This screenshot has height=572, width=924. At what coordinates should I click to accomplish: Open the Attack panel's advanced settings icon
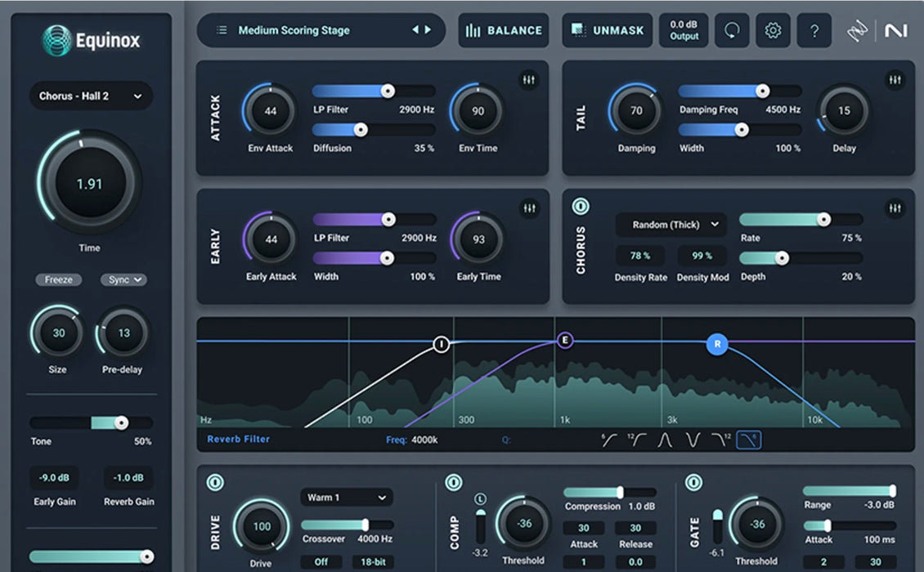530,80
